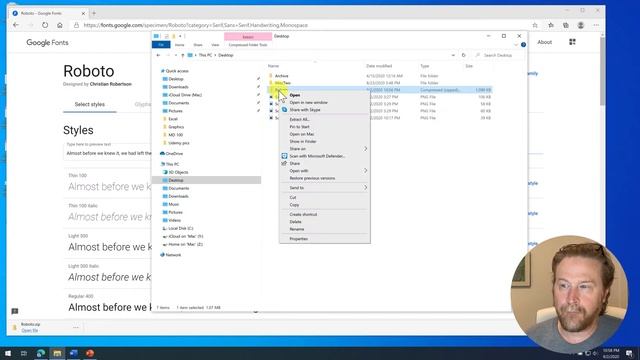Choose Extract All from context menu

(x=300, y=120)
